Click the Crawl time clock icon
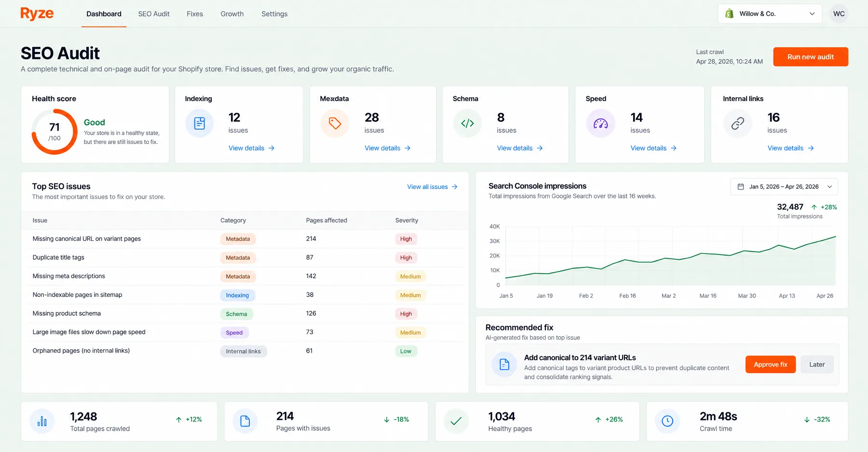Viewport: 868px width, 452px height. coord(667,421)
